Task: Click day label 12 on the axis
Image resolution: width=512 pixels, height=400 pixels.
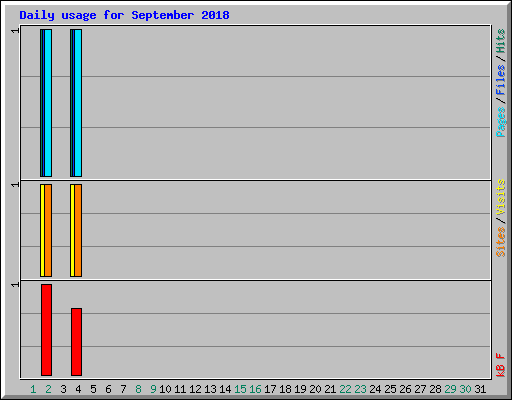Action: pyautogui.click(x=195, y=389)
